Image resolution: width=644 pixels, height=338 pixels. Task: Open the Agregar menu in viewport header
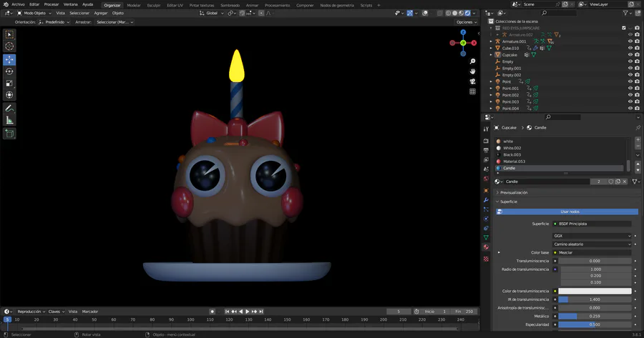(x=101, y=13)
